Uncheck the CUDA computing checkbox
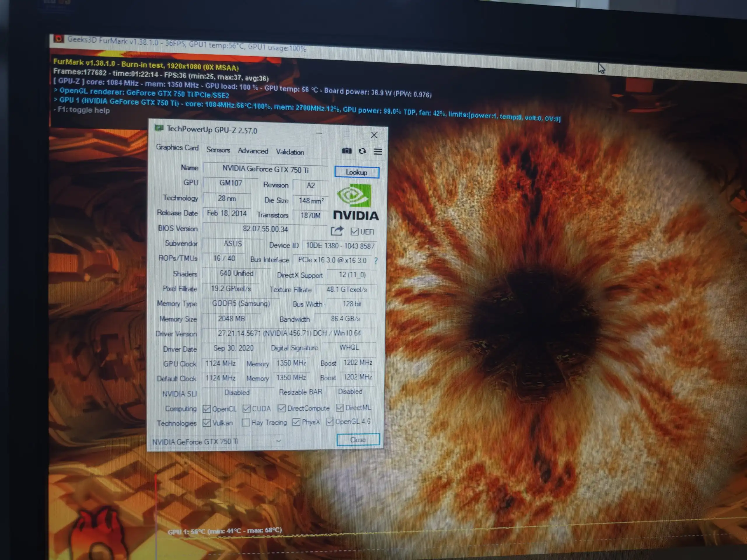This screenshot has height=560, width=747. click(x=247, y=408)
